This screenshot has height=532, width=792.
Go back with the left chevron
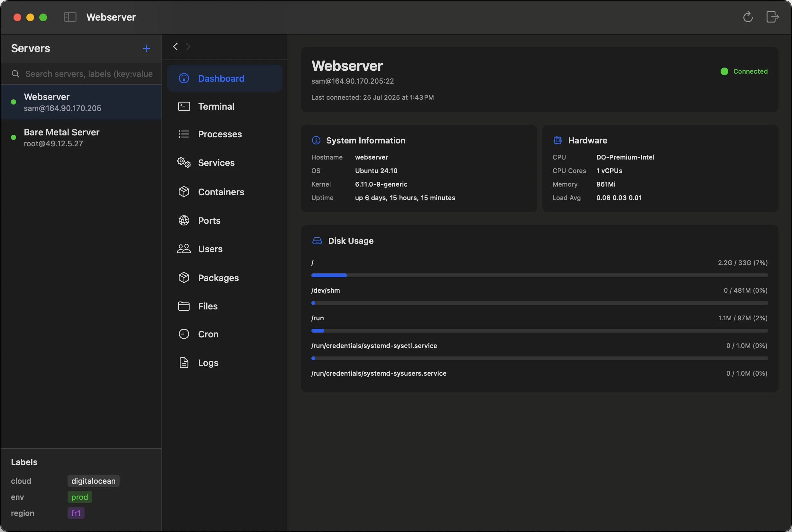coord(175,47)
